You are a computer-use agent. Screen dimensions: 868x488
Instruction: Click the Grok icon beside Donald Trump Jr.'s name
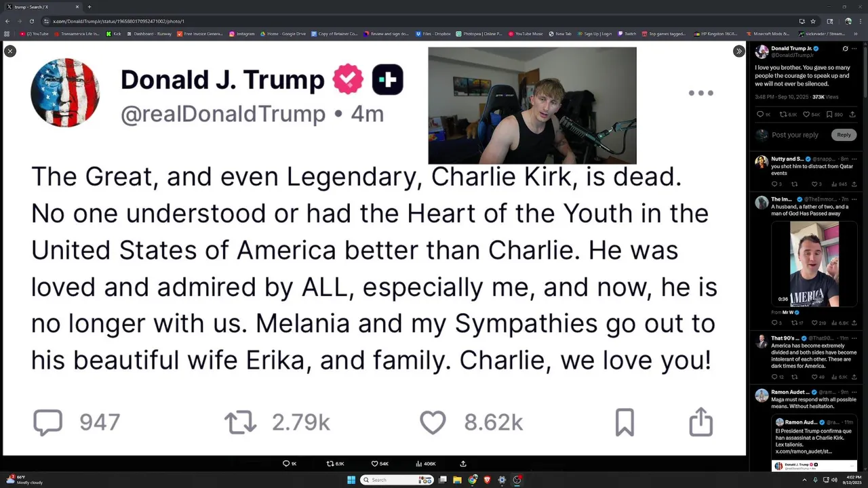[845, 49]
